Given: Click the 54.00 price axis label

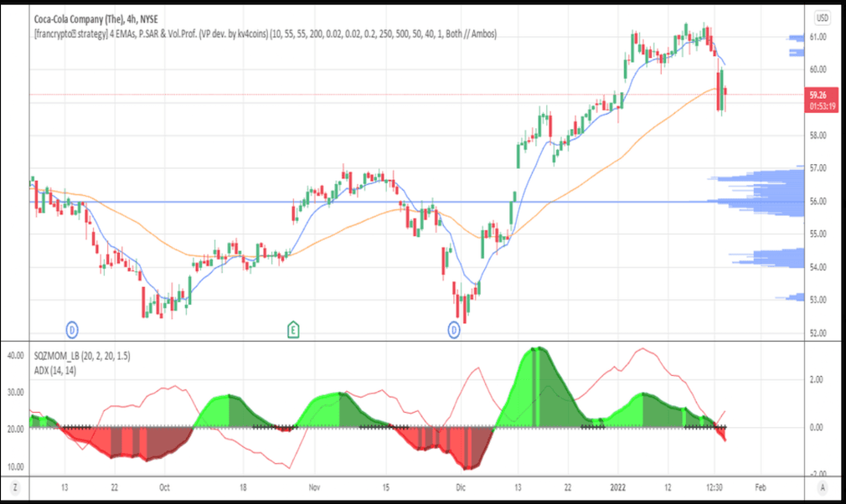Looking at the screenshot, I should pyautogui.click(x=818, y=267).
